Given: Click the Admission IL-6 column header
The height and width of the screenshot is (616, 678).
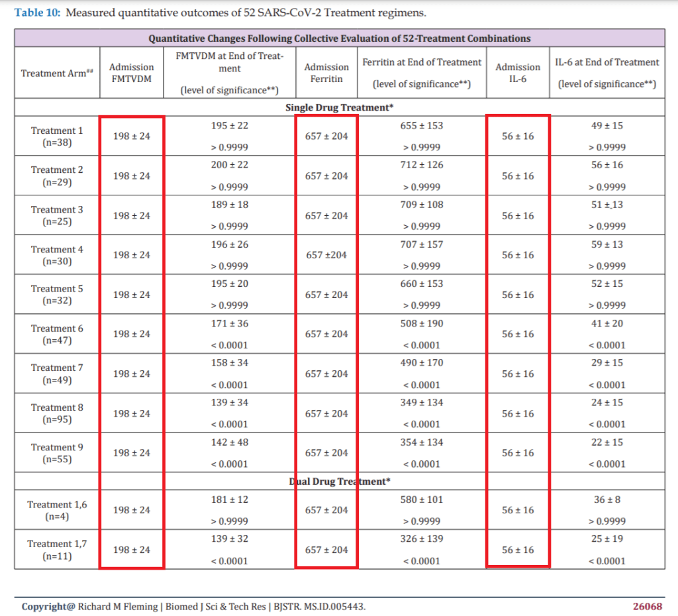Looking at the screenshot, I should [518, 73].
